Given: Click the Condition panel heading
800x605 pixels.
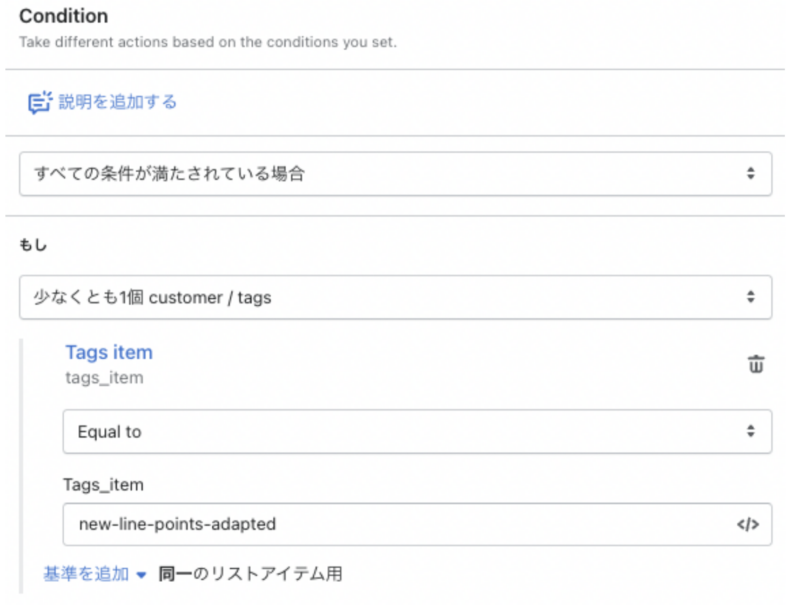Looking at the screenshot, I should (x=64, y=16).
